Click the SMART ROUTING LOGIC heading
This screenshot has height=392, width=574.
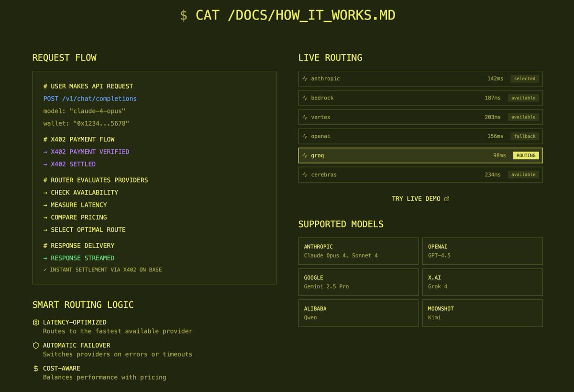tap(83, 305)
